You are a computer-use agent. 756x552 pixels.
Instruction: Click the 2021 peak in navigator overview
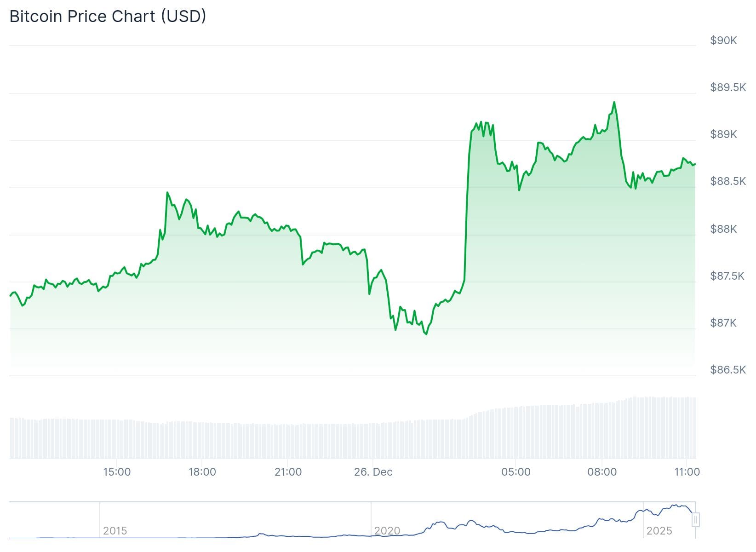point(441,522)
